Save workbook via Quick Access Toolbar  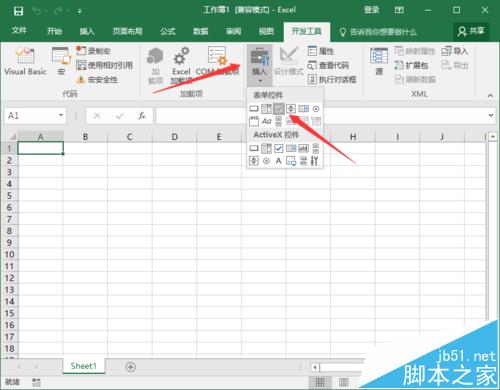[18, 11]
